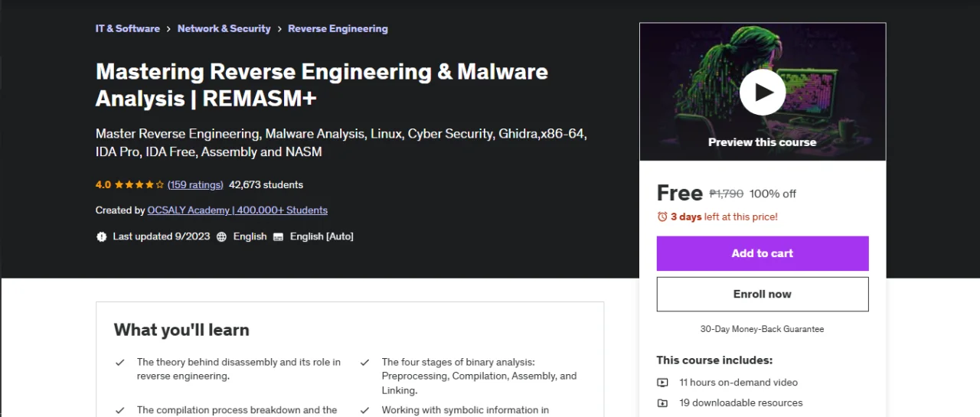
Task: Click the 'Preview this course' caption
Action: coord(762,142)
